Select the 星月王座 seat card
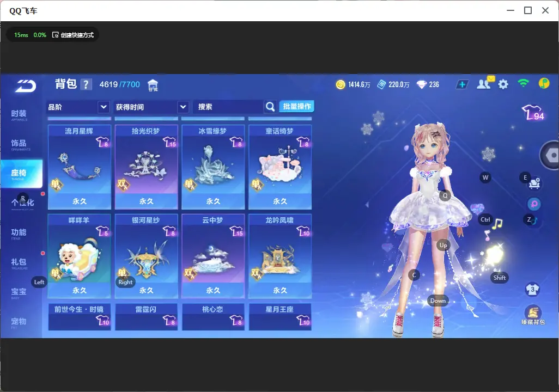This screenshot has height=392, width=559. tap(280, 317)
